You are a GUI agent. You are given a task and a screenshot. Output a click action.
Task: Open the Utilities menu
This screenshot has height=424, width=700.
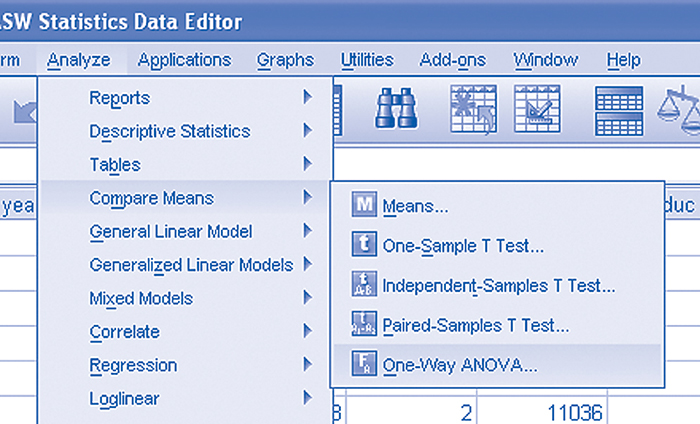coord(366,60)
